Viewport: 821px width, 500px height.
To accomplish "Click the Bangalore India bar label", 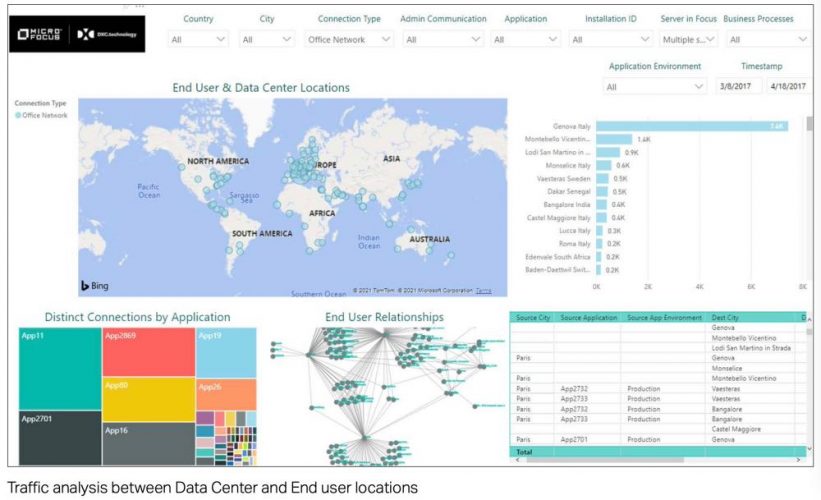I will click(567, 205).
